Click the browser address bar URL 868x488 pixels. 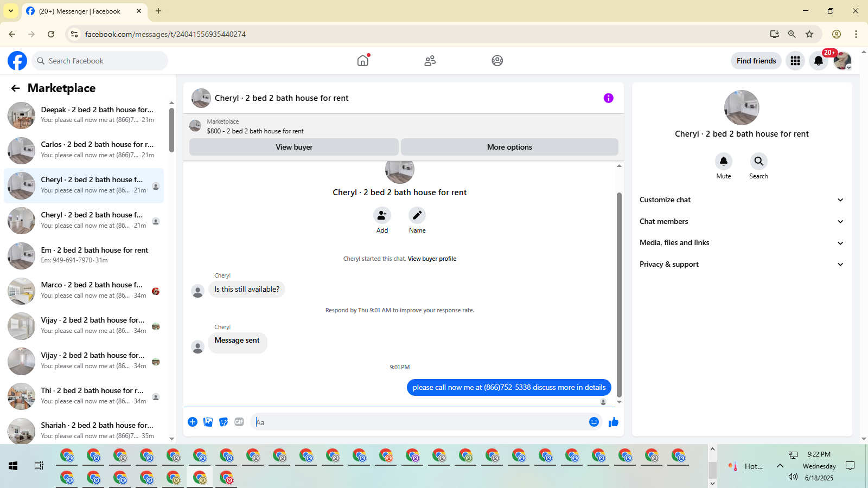click(165, 34)
